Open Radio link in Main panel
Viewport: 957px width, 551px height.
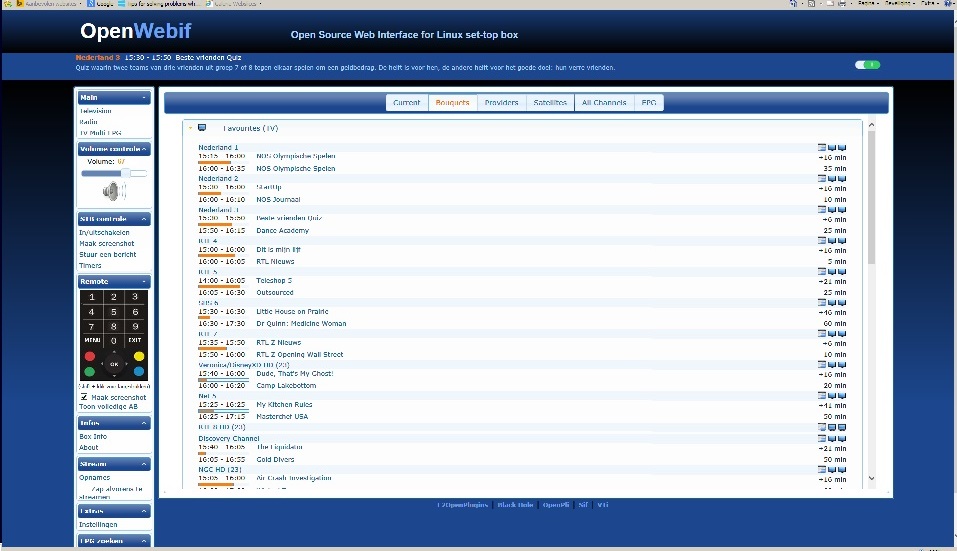tap(88, 122)
